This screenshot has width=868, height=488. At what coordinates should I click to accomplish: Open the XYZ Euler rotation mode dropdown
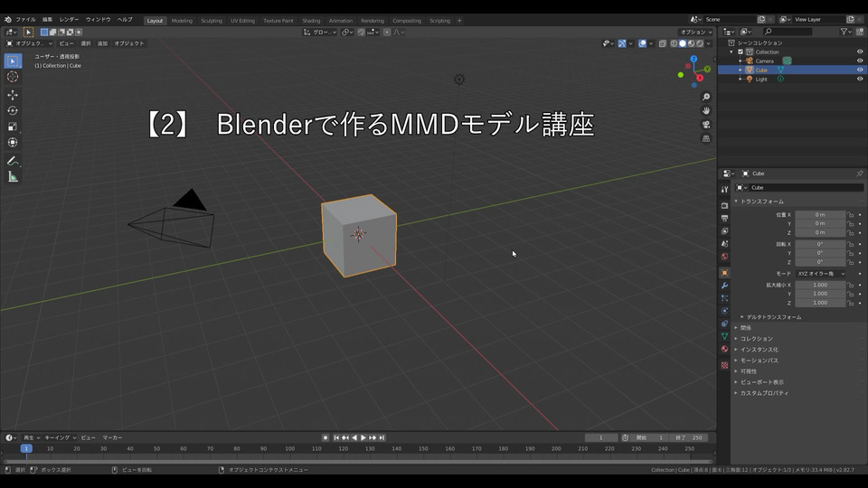pos(821,273)
